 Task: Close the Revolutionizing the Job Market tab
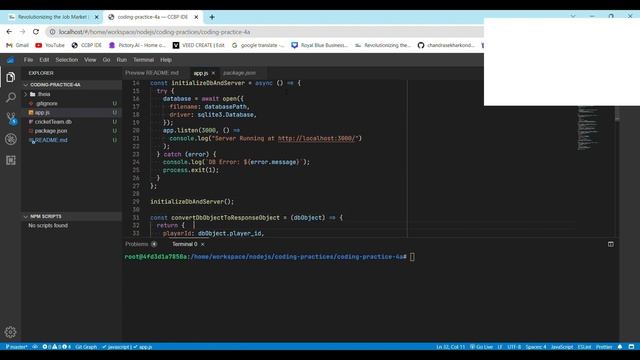97,17
